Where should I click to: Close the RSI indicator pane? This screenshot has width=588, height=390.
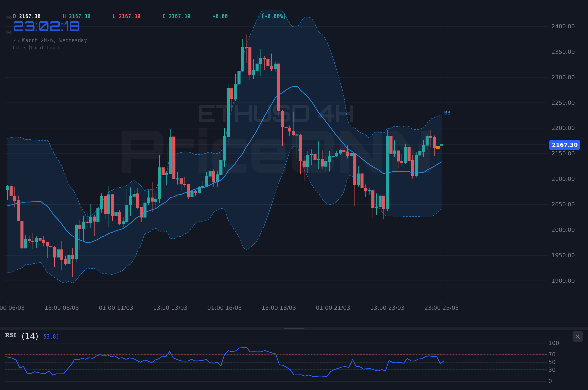coord(577,336)
